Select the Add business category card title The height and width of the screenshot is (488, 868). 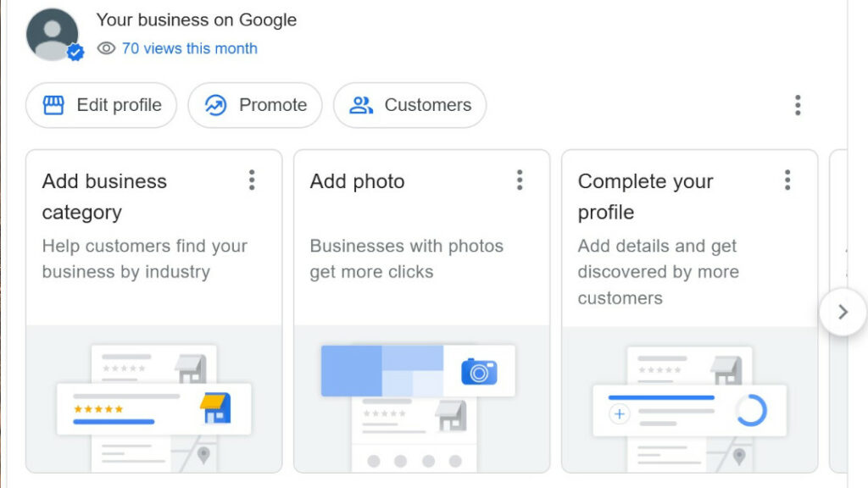(104, 197)
